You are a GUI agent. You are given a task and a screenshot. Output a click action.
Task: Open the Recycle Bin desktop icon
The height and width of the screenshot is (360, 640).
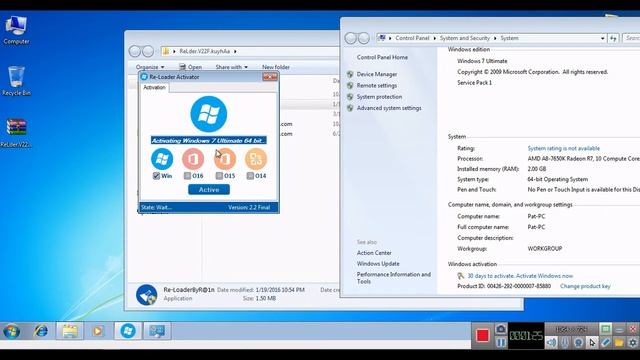[x=16, y=81]
